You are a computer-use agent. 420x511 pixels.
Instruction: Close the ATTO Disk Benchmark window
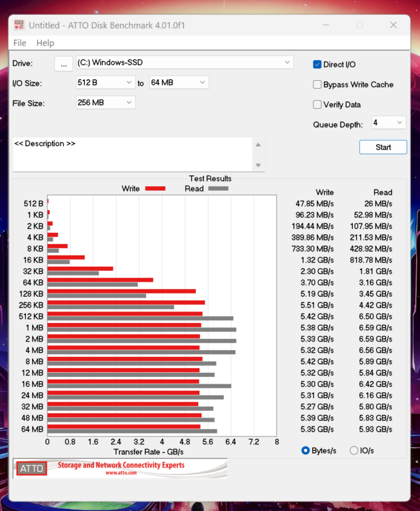pos(393,25)
